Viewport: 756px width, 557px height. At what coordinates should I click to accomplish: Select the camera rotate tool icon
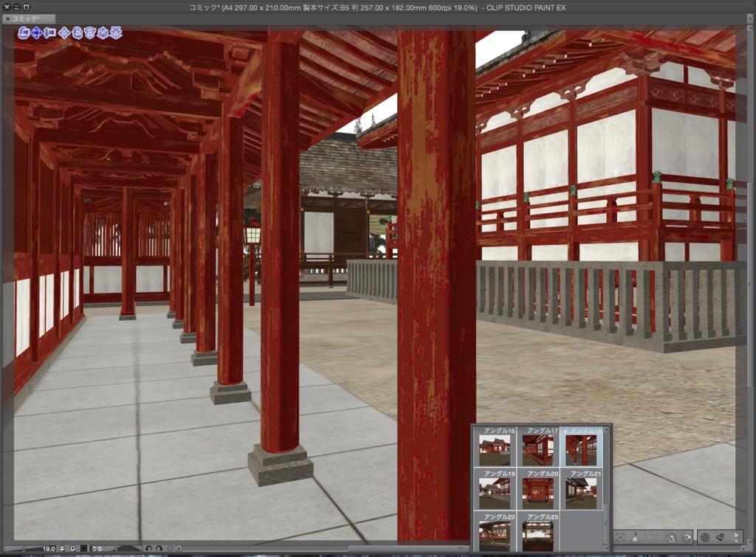coord(22,33)
